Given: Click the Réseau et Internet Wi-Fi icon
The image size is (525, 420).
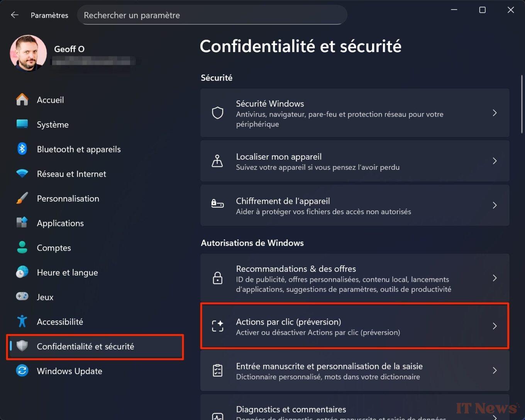Looking at the screenshot, I should click(x=22, y=173).
